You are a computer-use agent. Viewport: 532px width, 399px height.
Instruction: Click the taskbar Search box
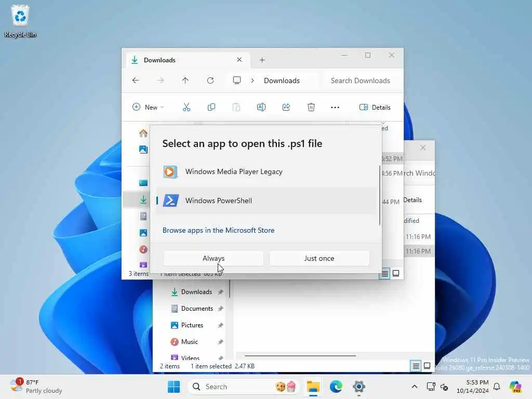pos(244,387)
